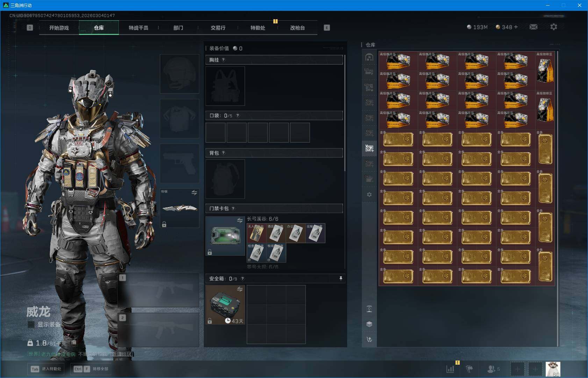
Task: Select the empty helmet equipment slot
Action: (179, 74)
